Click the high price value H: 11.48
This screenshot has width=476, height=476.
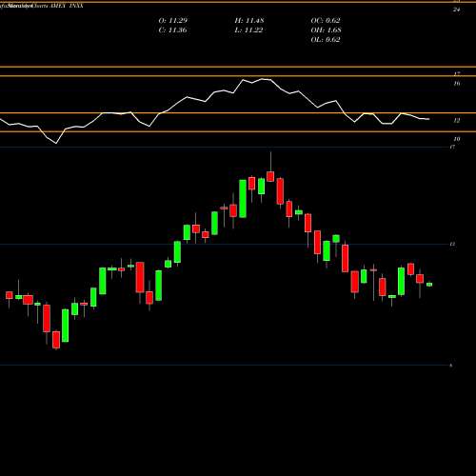tap(249, 21)
